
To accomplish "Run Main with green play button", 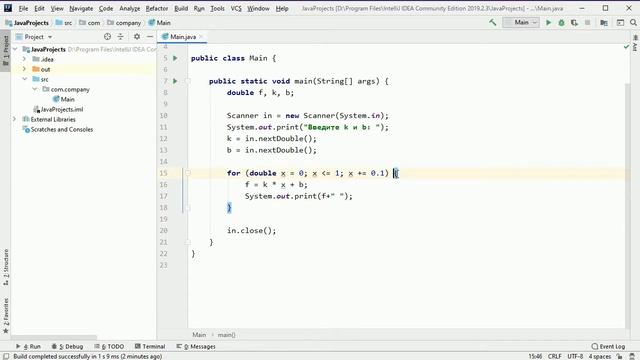I will (549, 22).
